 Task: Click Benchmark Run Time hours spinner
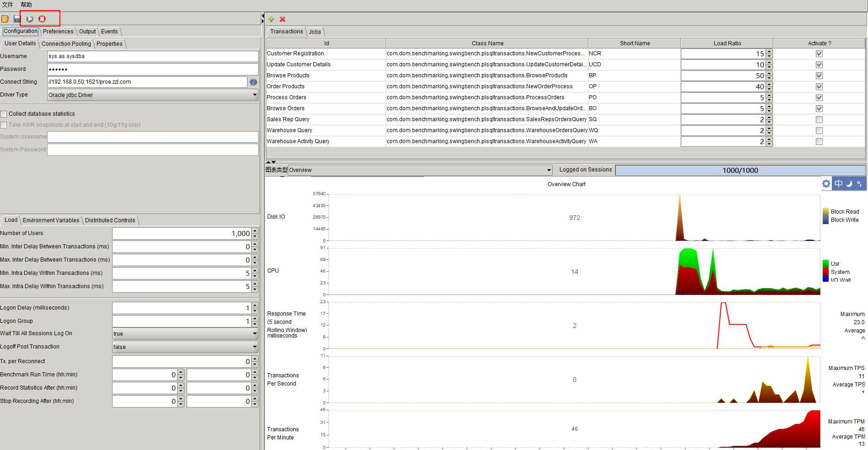pyautogui.click(x=181, y=375)
